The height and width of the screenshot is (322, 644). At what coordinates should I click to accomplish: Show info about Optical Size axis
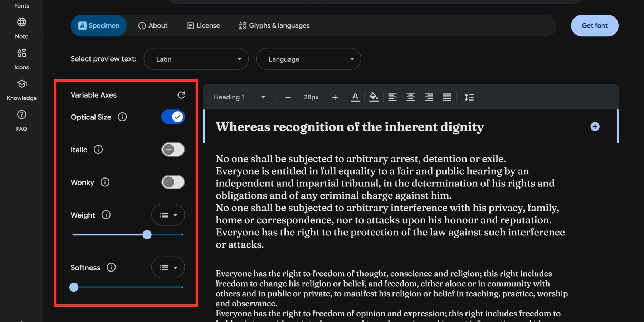pyautogui.click(x=122, y=117)
